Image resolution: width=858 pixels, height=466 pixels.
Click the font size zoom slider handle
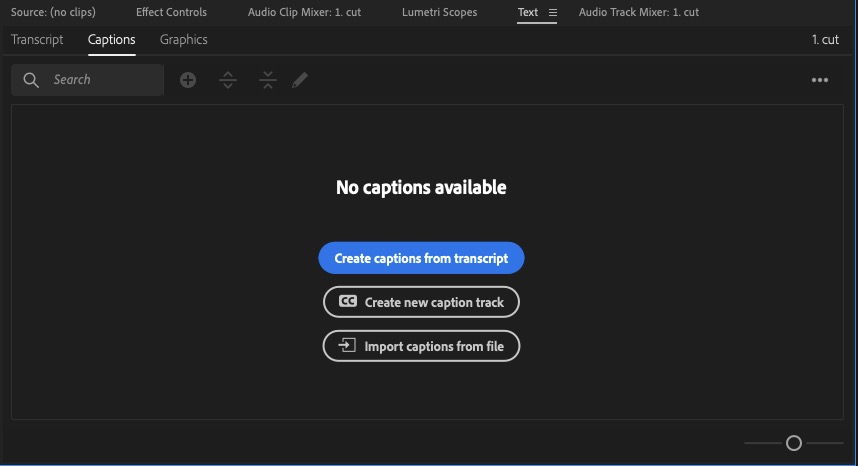point(793,442)
